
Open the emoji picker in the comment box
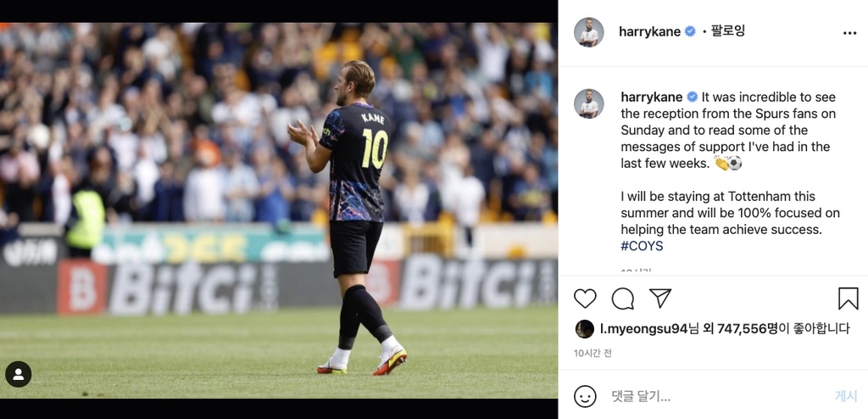click(x=585, y=396)
